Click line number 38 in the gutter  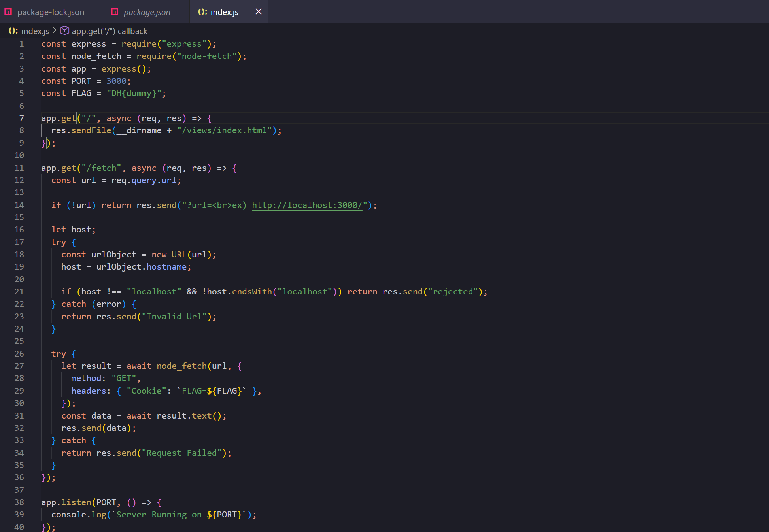click(19, 502)
